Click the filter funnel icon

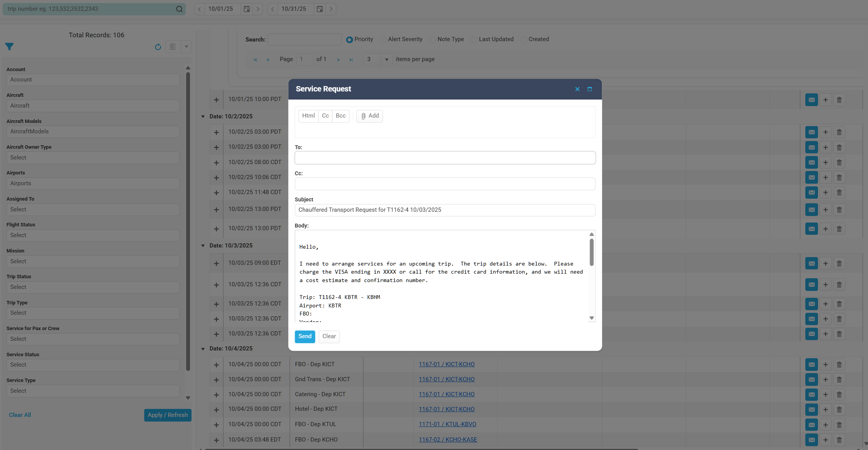click(10, 47)
